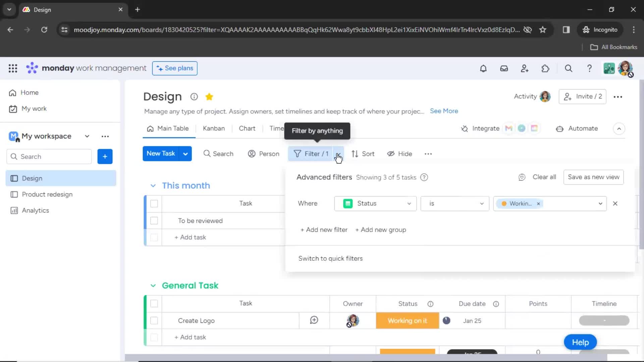Click the search everything magnifier in header
Image resolution: width=644 pixels, height=362 pixels.
click(569, 68)
